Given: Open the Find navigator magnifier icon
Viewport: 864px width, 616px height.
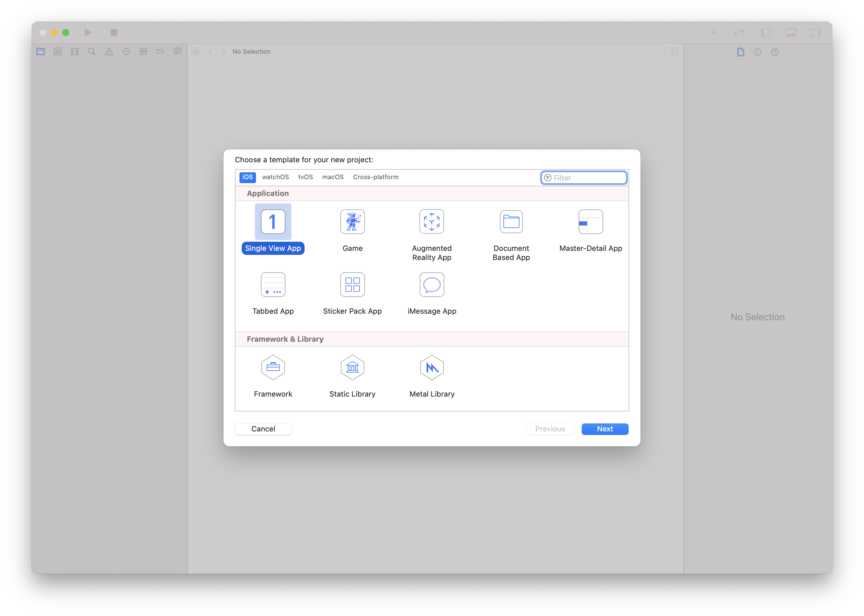Looking at the screenshot, I should 92,52.
